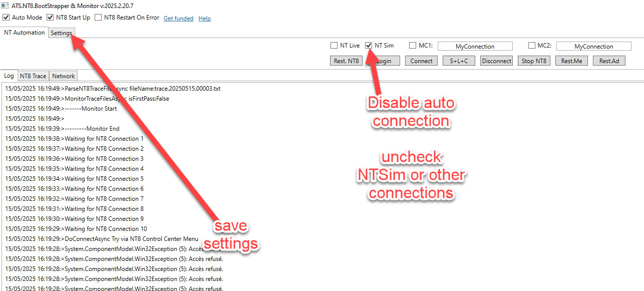Enable NT8 Restart On Error checkbox
Screen dimensions: 644x291
[x=99, y=18]
